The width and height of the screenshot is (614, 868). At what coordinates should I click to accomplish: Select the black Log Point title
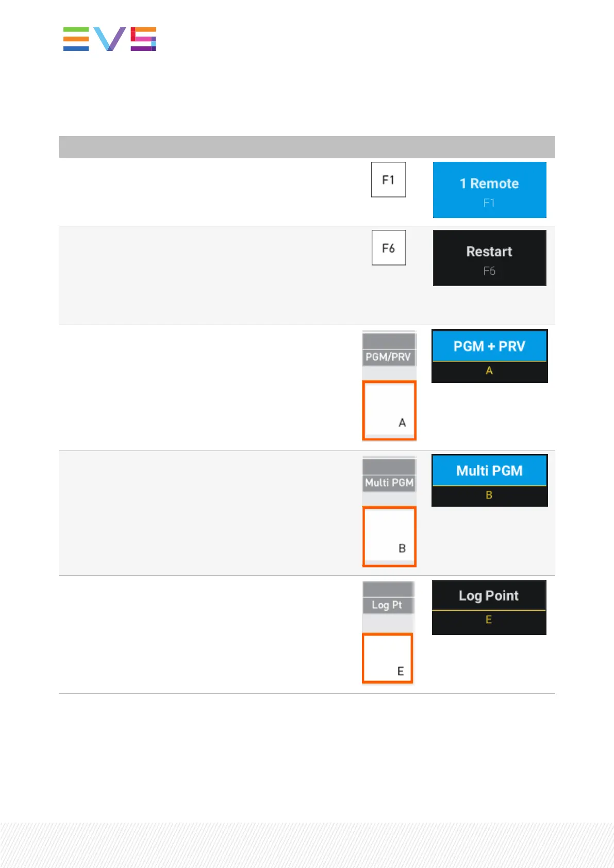489,596
